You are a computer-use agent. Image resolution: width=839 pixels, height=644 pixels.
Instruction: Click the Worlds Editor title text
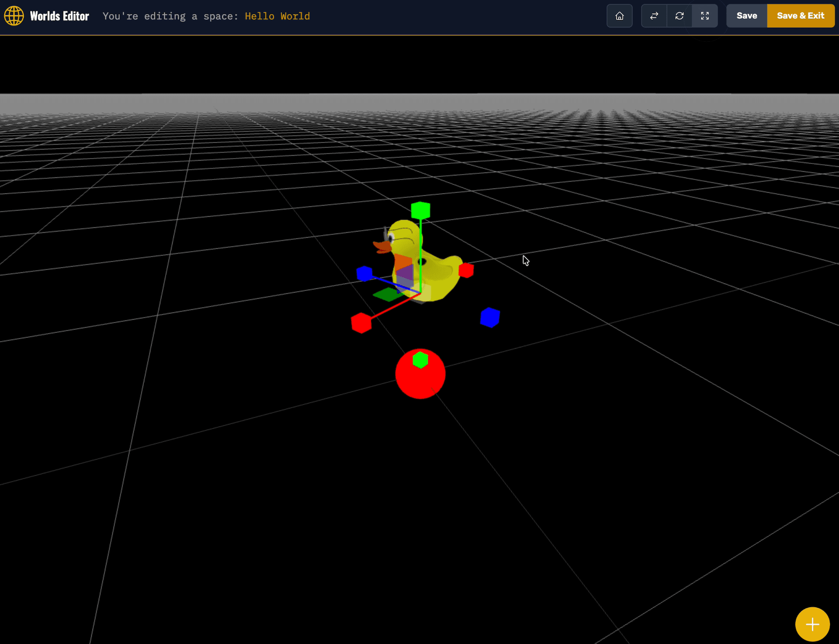(x=59, y=16)
